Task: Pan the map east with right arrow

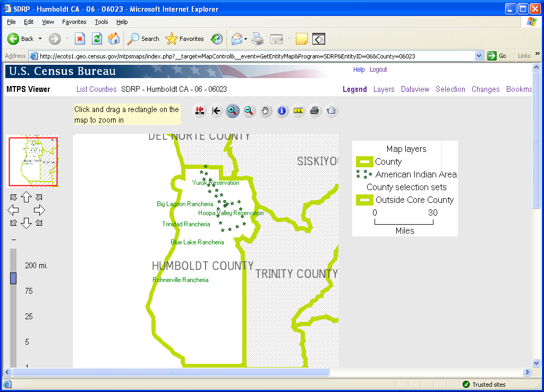Action: [x=39, y=210]
